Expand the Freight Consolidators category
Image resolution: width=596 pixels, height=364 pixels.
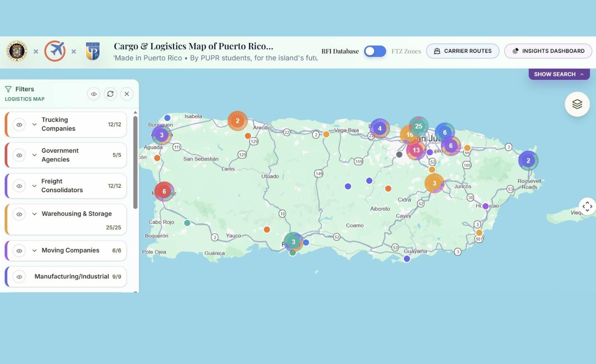tap(34, 186)
